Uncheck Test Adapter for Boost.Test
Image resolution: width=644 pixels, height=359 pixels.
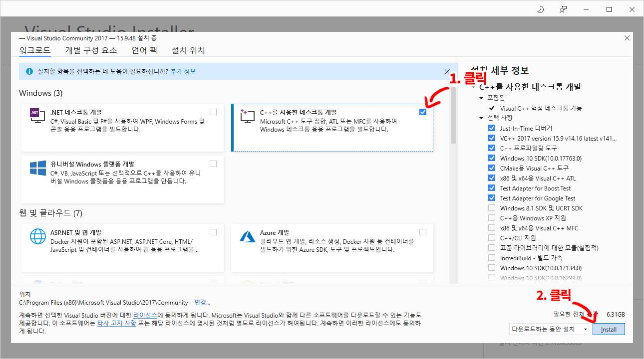492,188
